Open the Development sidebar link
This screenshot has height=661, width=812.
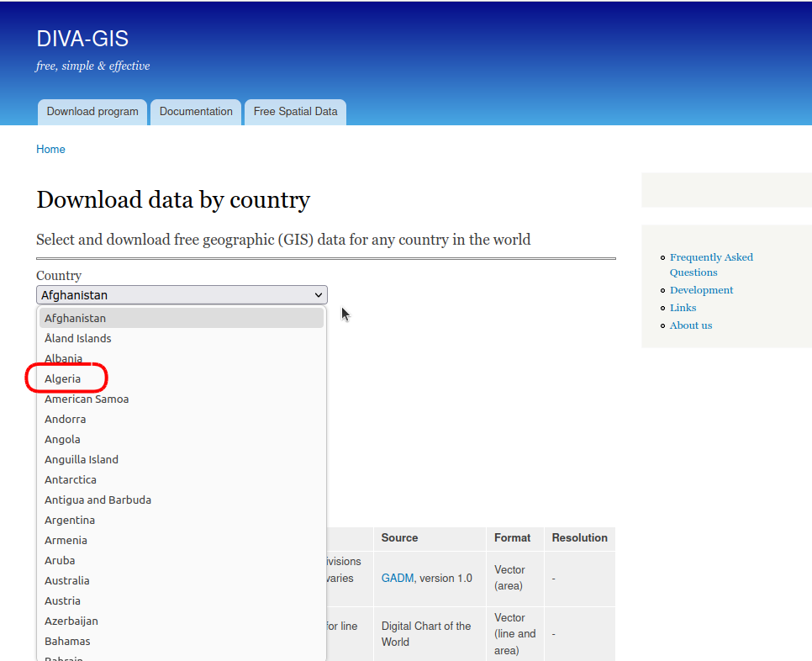701,290
